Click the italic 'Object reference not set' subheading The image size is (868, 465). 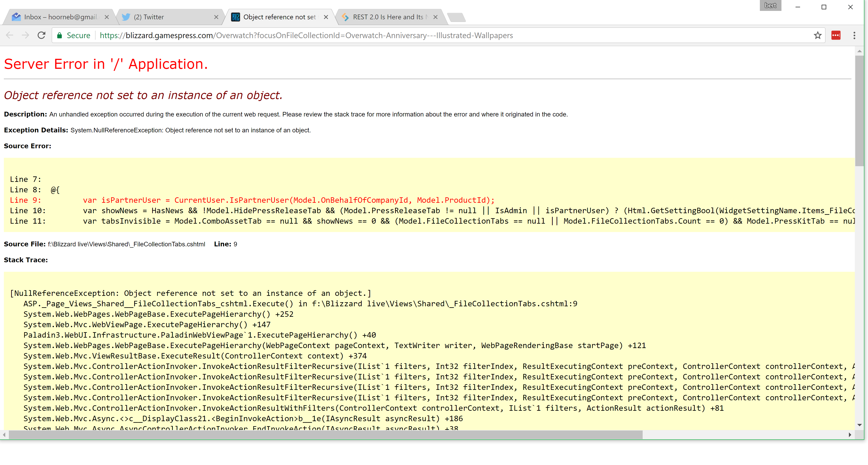(x=143, y=95)
